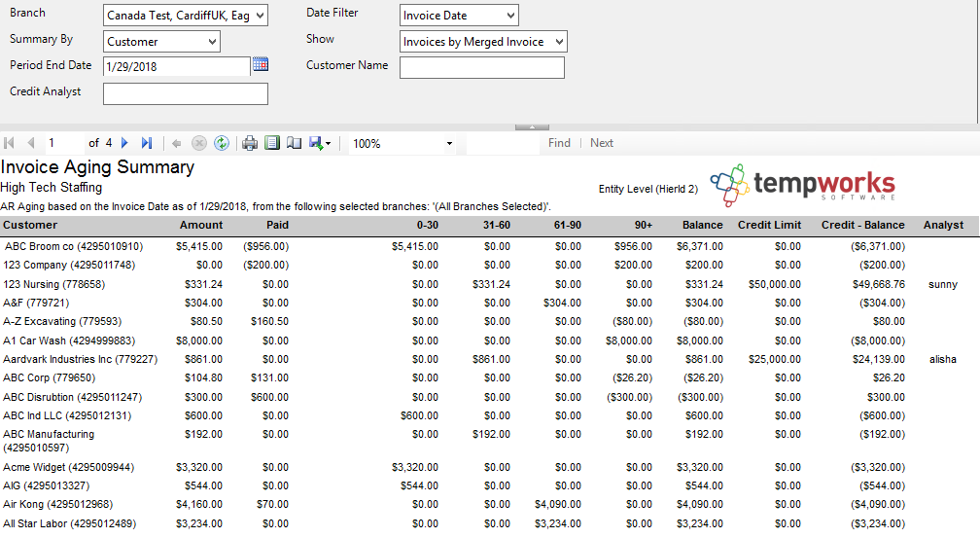Select 123 Nursing customer name
980x538 pixels.
[53, 284]
